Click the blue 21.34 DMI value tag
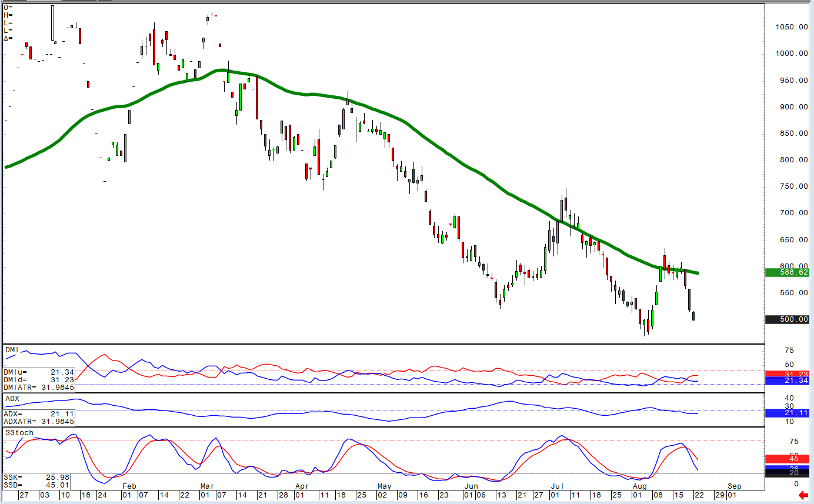This screenshot has width=814, height=504. tap(786, 381)
